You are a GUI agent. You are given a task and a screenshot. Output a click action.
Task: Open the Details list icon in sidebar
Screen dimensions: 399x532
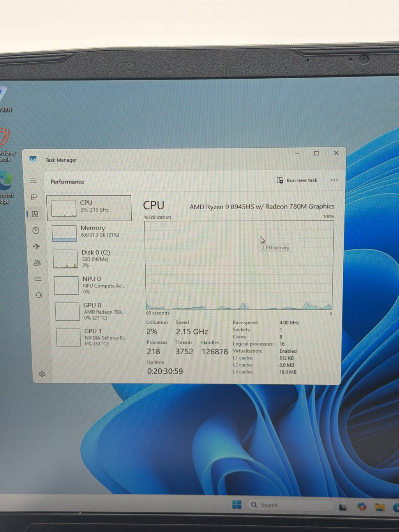pyautogui.click(x=38, y=279)
